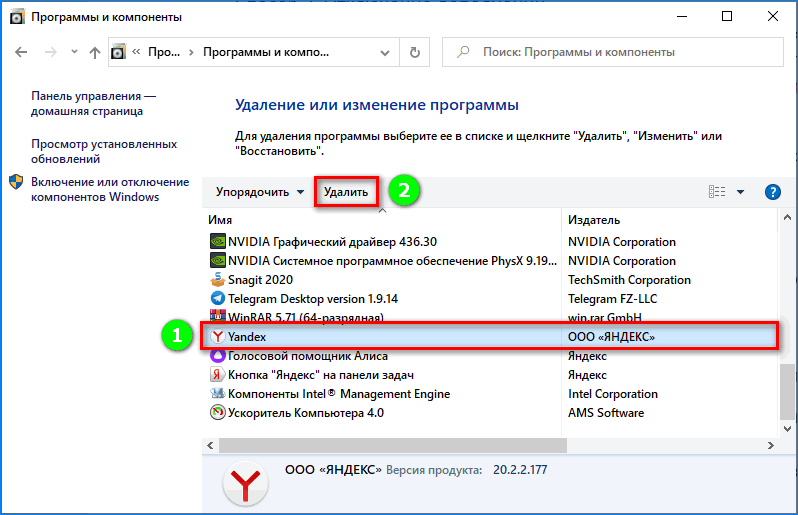The width and height of the screenshot is (798, 515).
Task: Refresh the programs list
Action: point(415,52)
